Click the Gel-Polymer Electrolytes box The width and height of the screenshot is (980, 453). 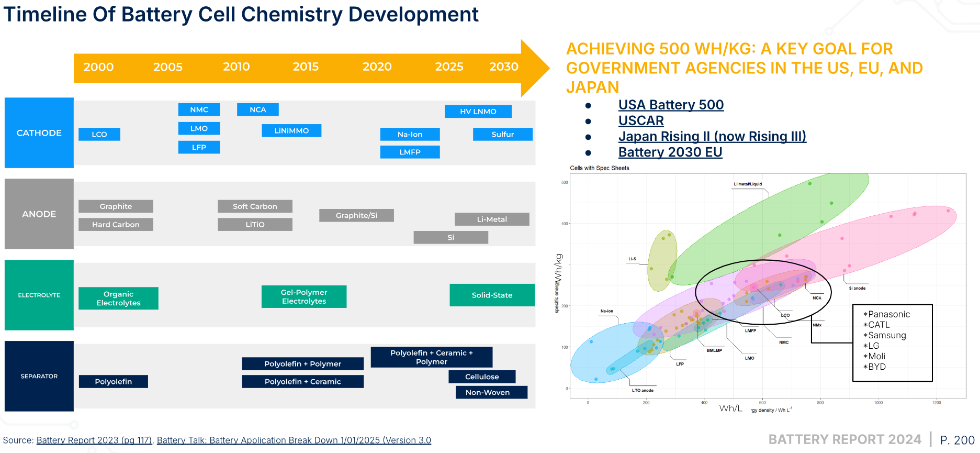tap(303, 297)
